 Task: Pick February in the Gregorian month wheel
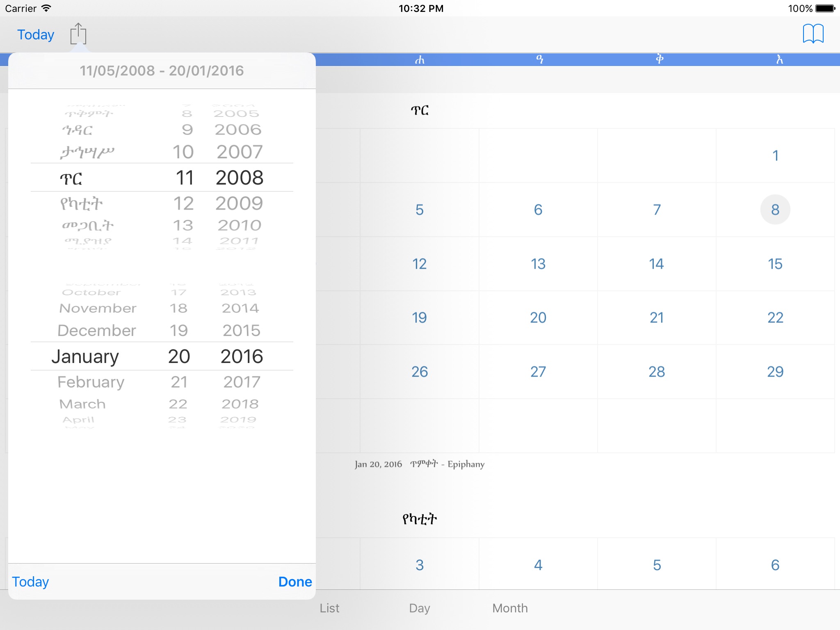(x=91, y=382)
